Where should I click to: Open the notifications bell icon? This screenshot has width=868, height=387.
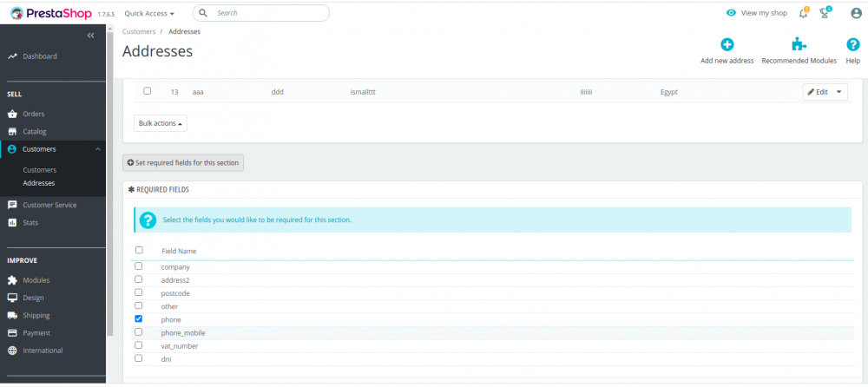point(803,13)
